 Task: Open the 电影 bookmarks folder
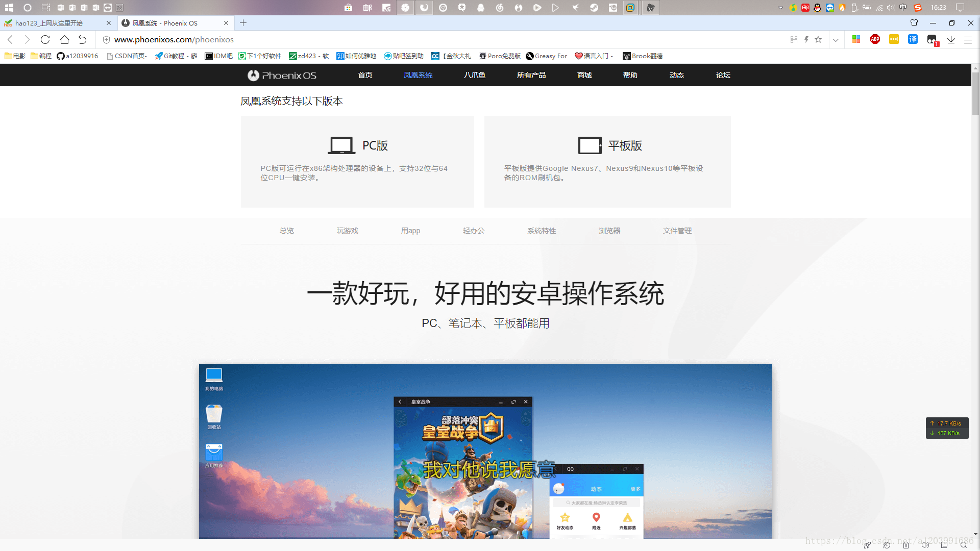pos(15,56)
